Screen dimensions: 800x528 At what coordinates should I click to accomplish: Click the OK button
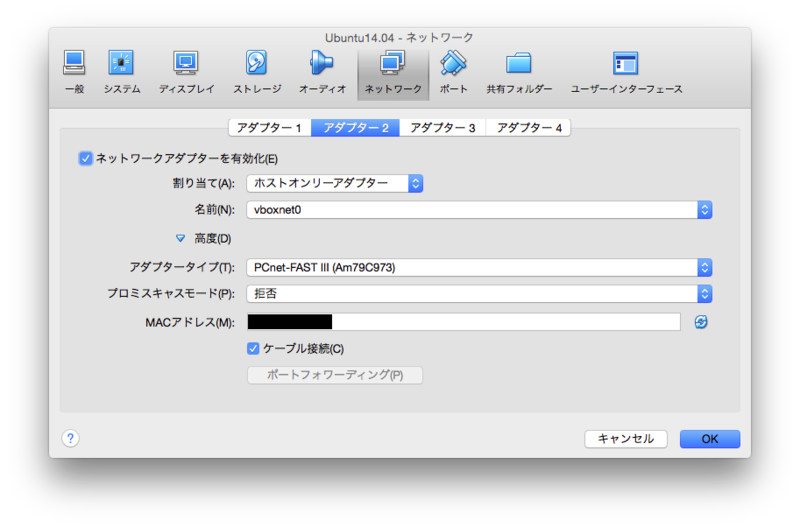point(710,439)
